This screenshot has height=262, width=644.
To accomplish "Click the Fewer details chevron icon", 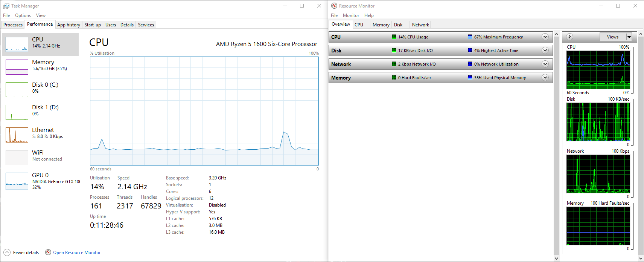I will click(7, 252).
